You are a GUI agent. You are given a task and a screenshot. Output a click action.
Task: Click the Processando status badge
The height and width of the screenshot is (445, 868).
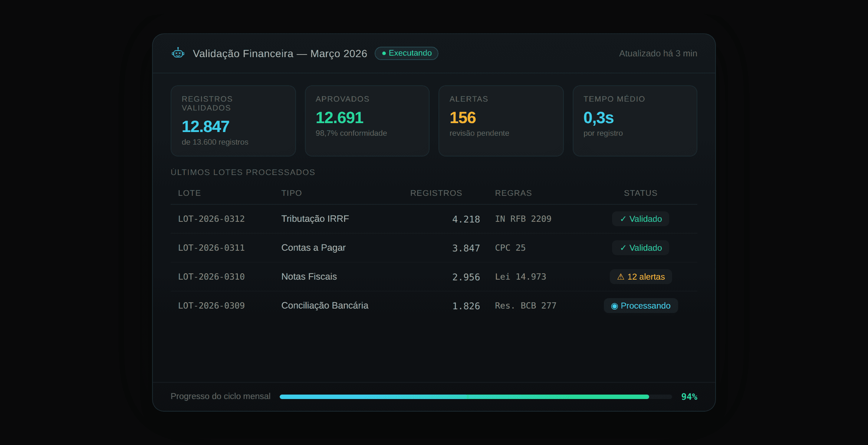pyautogui.click(x=641, y=306)
